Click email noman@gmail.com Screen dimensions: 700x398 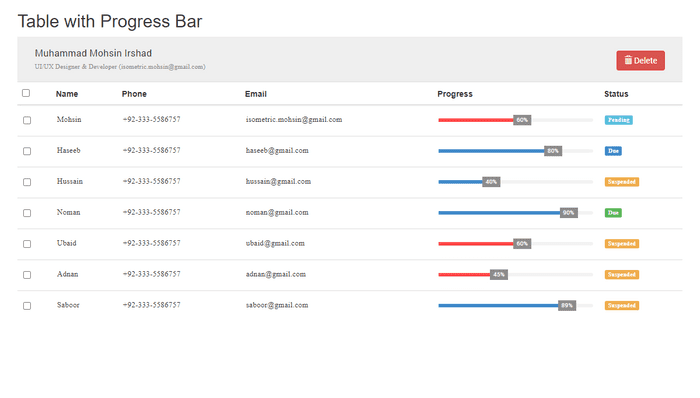coord(277,212)
